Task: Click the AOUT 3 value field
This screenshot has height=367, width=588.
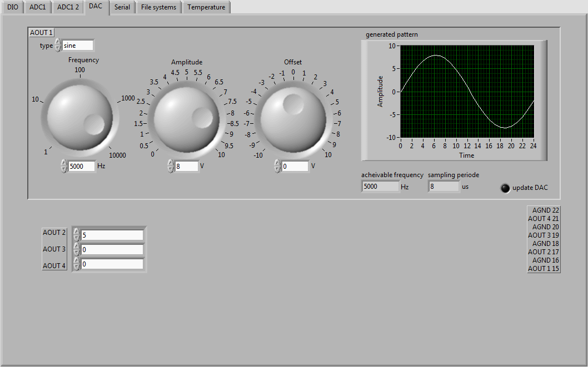Action: [112, 250]
